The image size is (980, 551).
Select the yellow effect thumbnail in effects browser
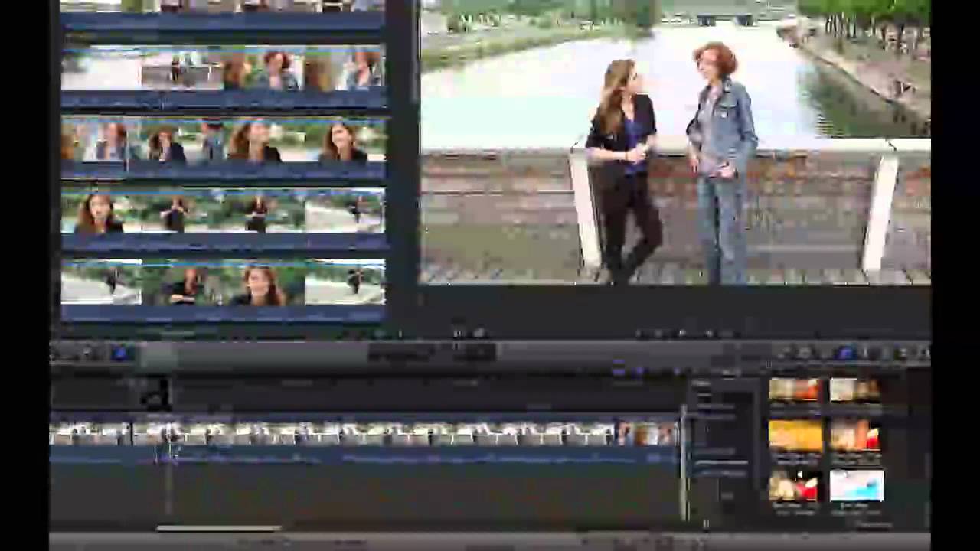[795, 435]
